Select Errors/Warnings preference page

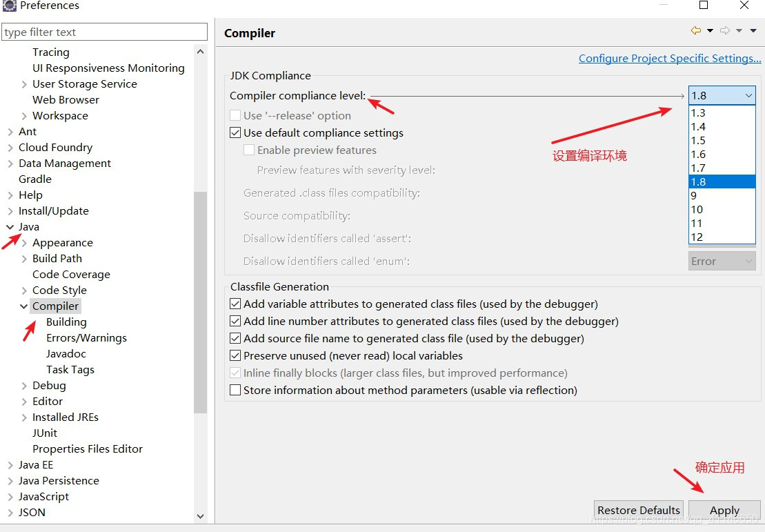pyautogui.click(x=86, y=337)
